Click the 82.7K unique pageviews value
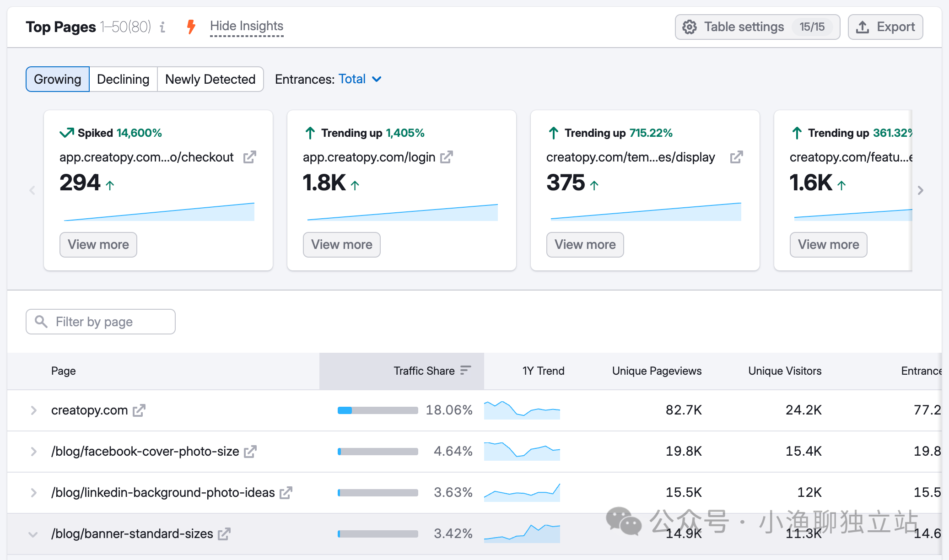Image resolution: width=949 pixels, height=560 pixels. click(x=684, y=410)
